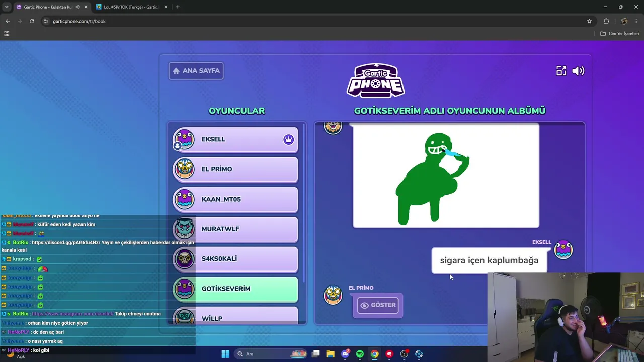This screenshot has width=644, height=362.
Task: Select player EL PRİMO in the list
Action: [235, 169]
